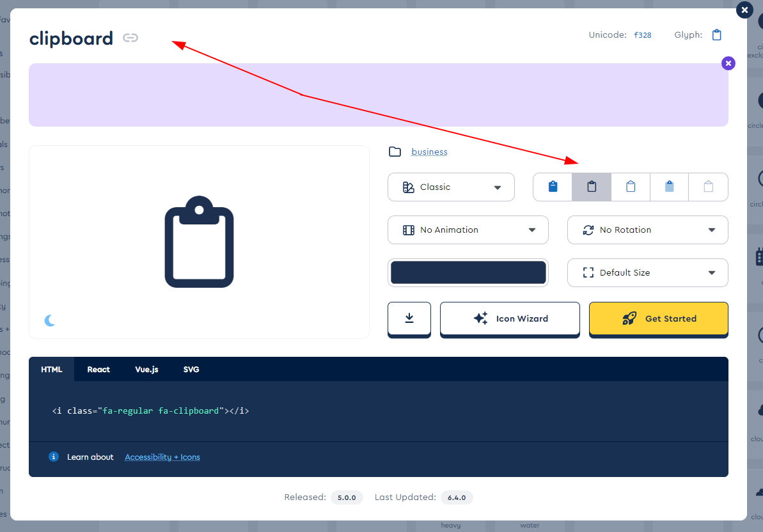The width and height of the screenshot is (763, 532).
Task: Open the dark navy color picker swatch
Action: tap(468, 273)
